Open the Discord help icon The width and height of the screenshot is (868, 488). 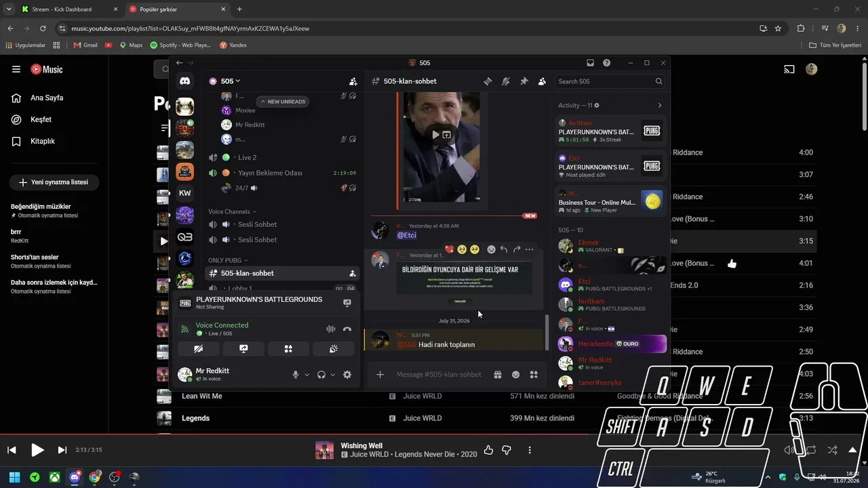tap(606, 63)
